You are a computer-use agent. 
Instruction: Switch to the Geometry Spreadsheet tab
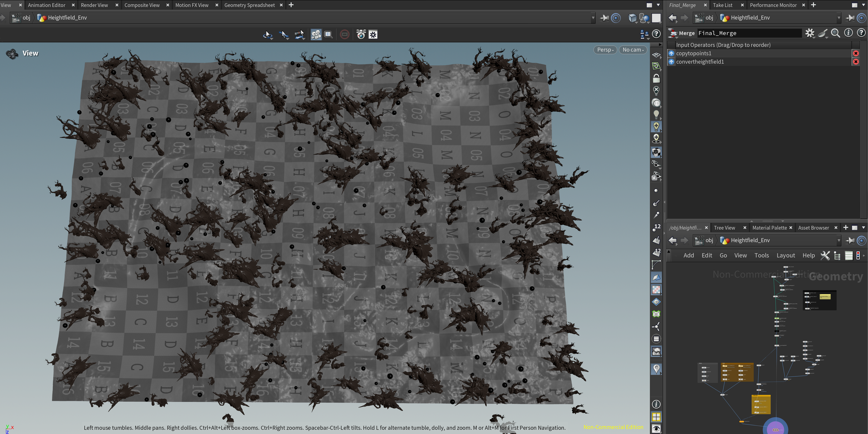click(249, 5)
